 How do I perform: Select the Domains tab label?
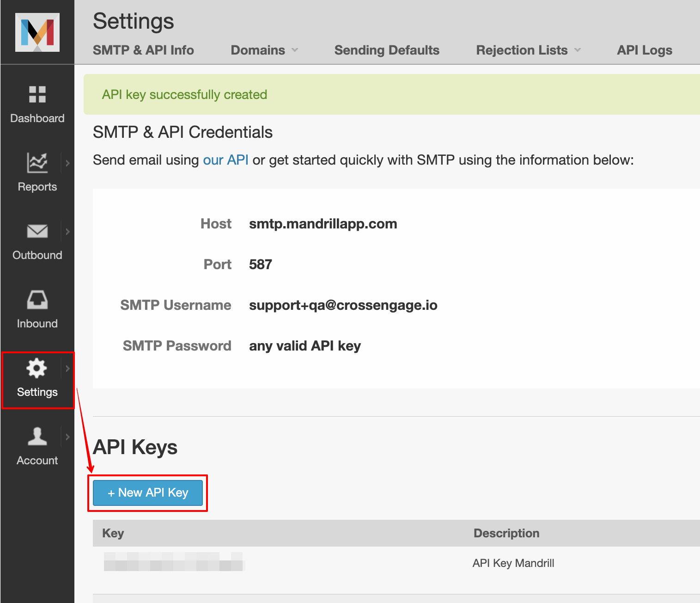(x=258, y=50)
